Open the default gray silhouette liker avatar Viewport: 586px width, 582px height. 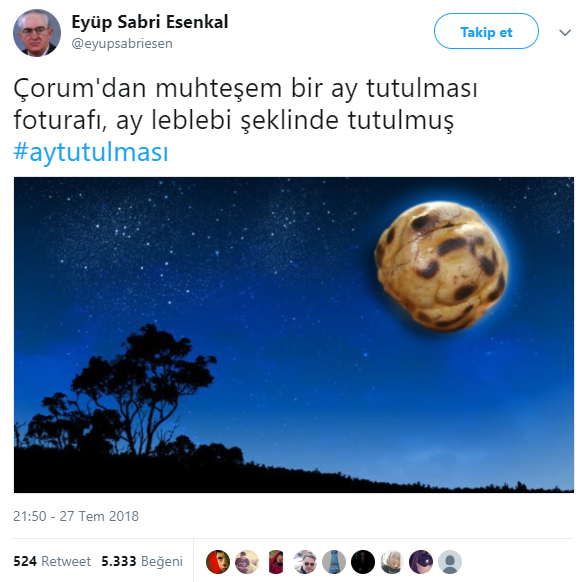(450, 562)
